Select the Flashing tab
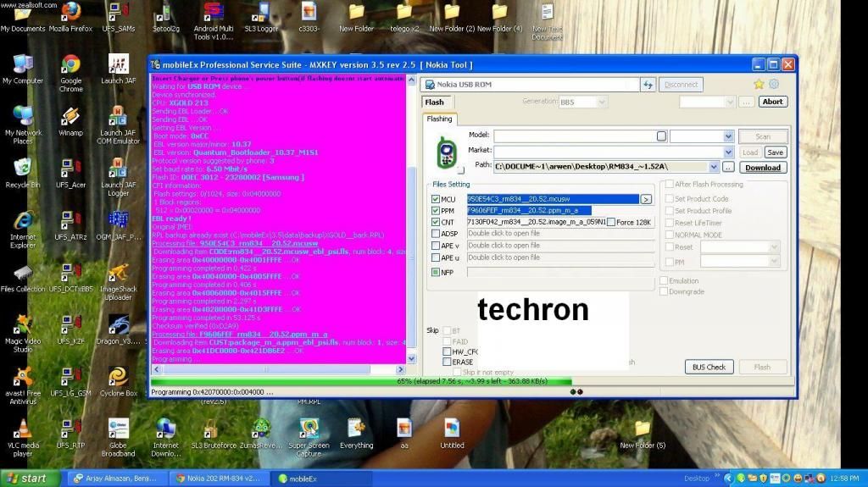 [x=439, y=119]
